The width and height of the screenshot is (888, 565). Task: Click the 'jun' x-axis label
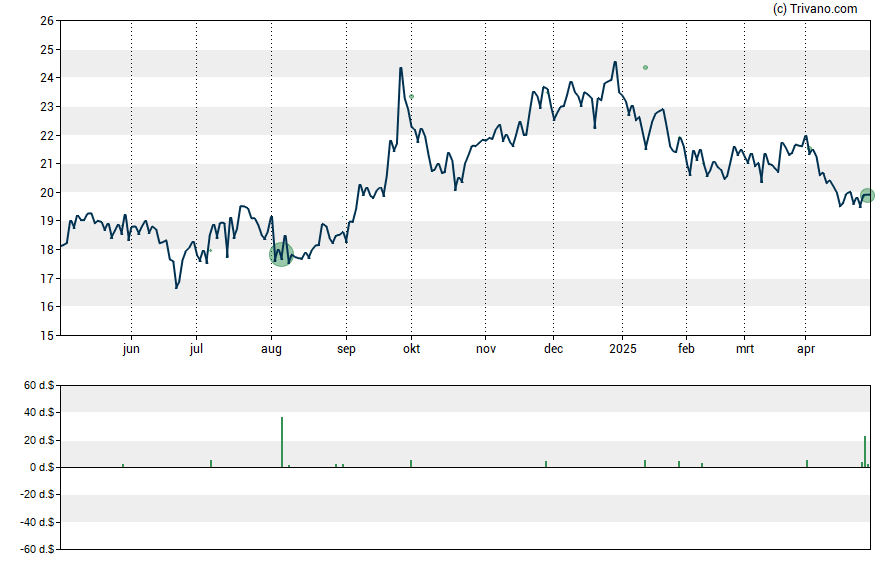click(131, 349)
